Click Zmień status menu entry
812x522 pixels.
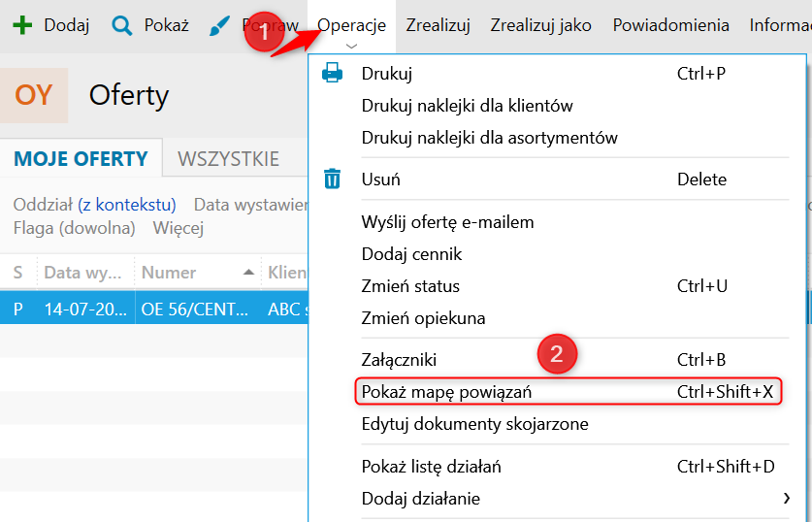[410, 286]
